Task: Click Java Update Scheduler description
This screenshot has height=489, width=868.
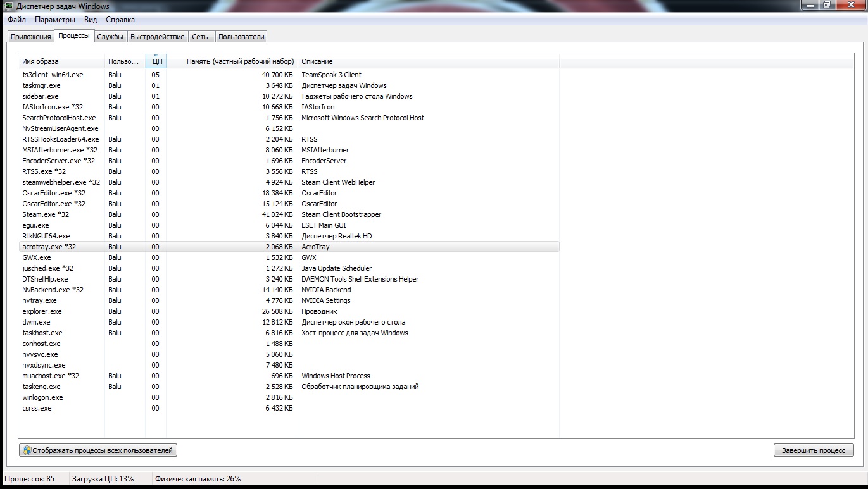Action: pos(336,268)
